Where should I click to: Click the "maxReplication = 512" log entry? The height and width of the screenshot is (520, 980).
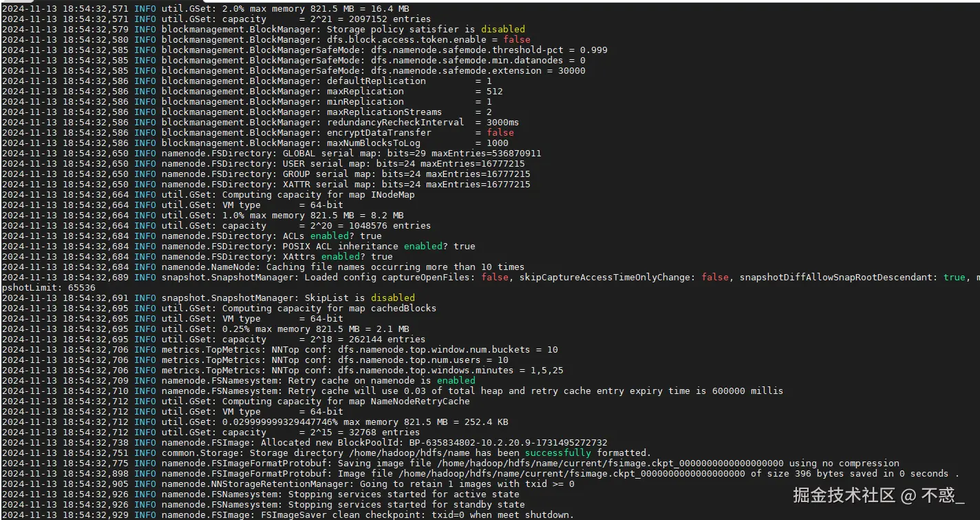pos(252,92)
